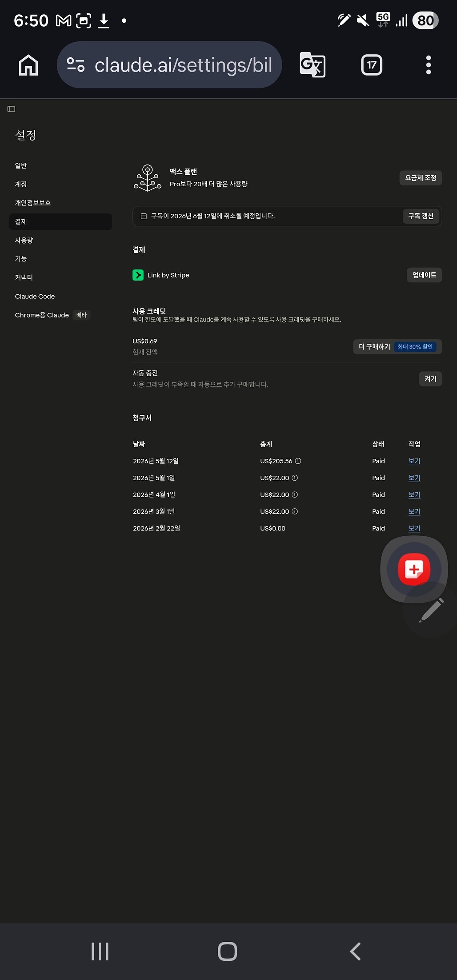457x980 pixels.
Task: Click the 자동 충전 label
Action: 145,373
